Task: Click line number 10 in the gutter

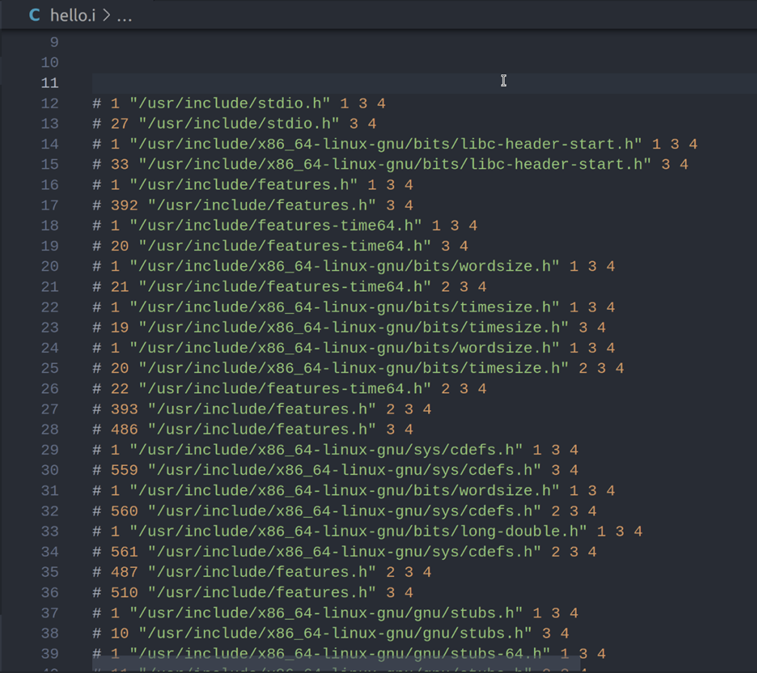Action: click(50, 63)
